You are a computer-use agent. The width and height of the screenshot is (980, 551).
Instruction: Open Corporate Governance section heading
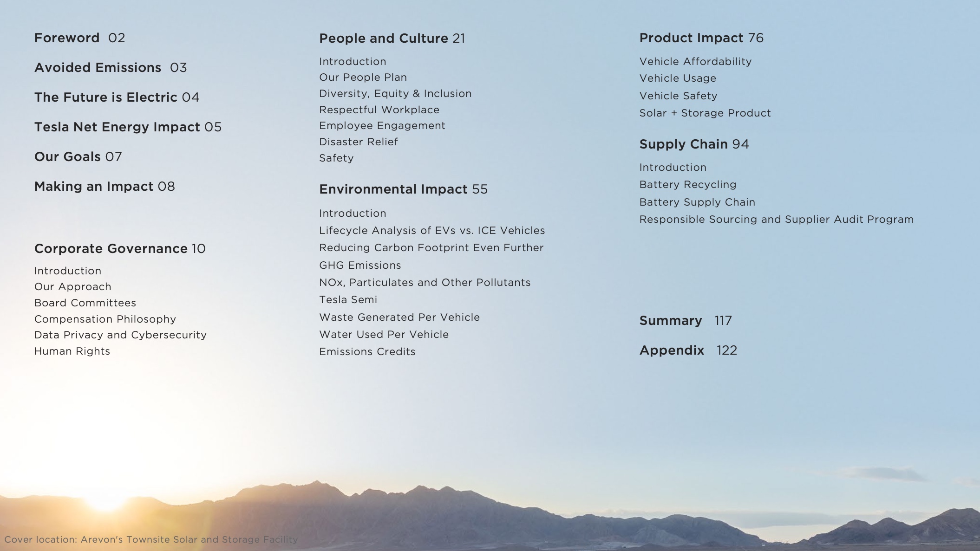click(x=111, y=249)
